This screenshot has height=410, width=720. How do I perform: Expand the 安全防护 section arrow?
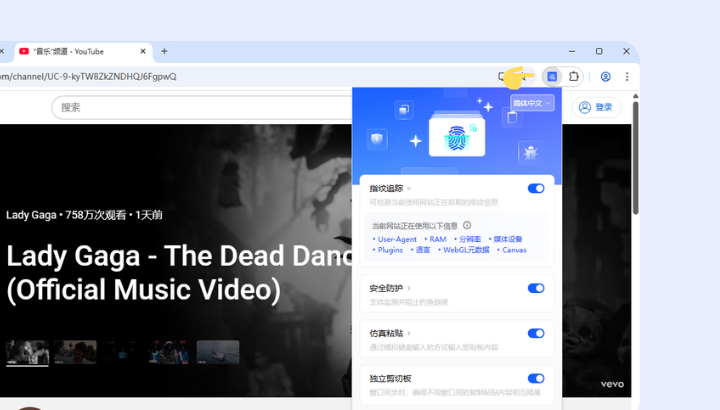pyautogui.click(x=409, y=288)
